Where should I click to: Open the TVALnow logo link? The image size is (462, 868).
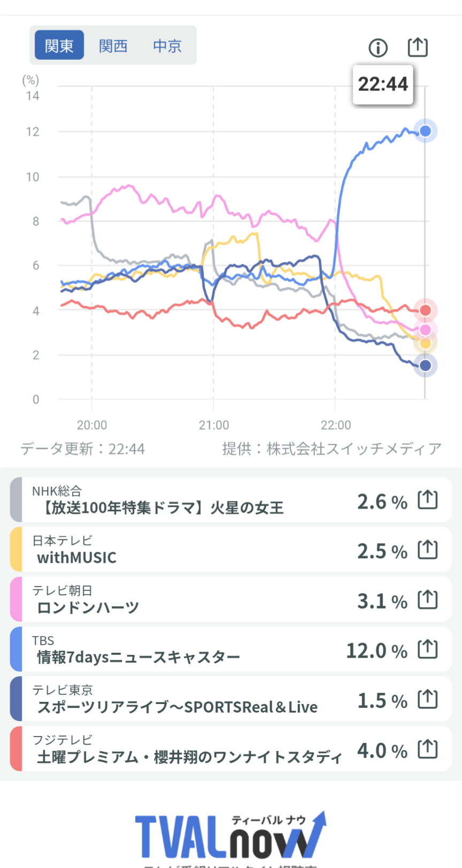230,836
